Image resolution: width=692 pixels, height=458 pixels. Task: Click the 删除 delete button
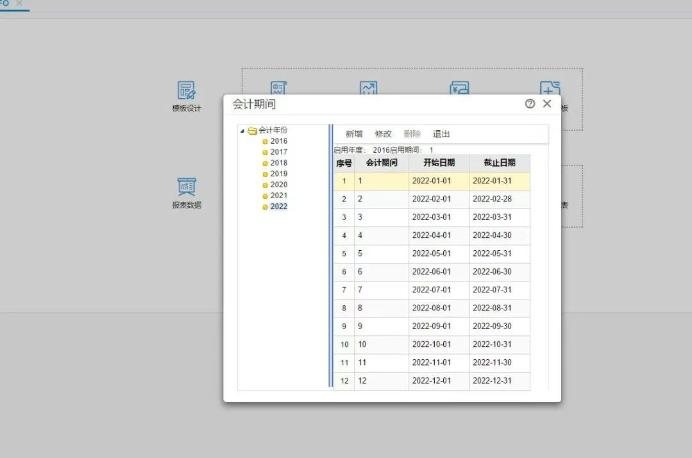(412, 134)
